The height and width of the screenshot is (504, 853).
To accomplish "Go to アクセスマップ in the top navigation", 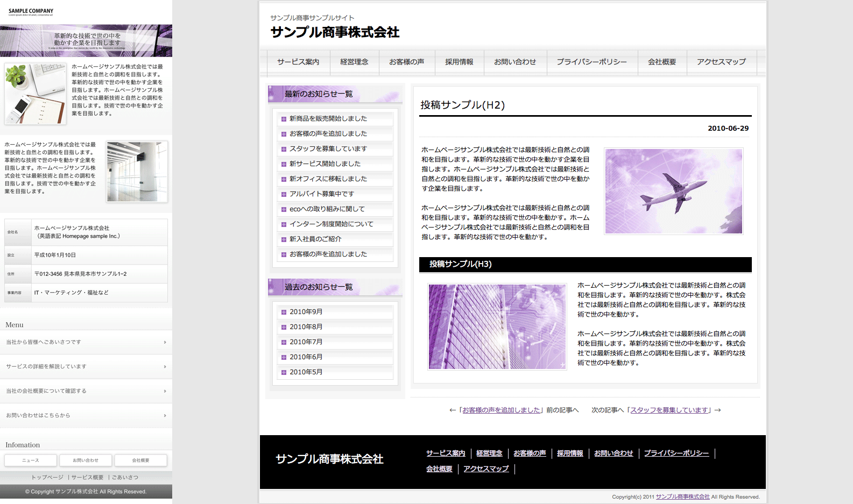I will pos(721,62).
